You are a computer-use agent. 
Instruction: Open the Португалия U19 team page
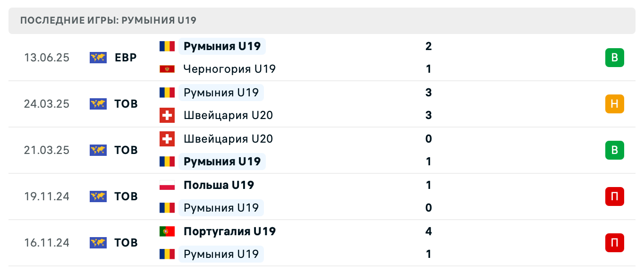pyautogui.click(x=229, y=231)
